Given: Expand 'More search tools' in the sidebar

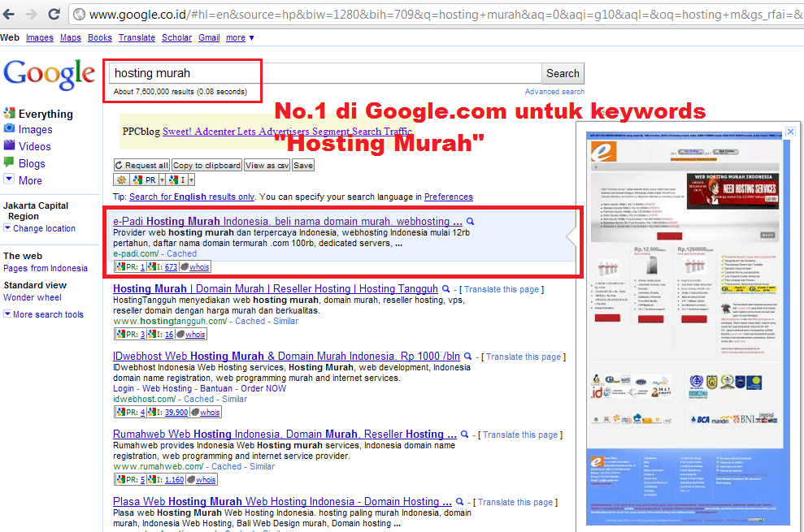Looking at the screenshot, I should pyautogui.click(x=47, y=314).
